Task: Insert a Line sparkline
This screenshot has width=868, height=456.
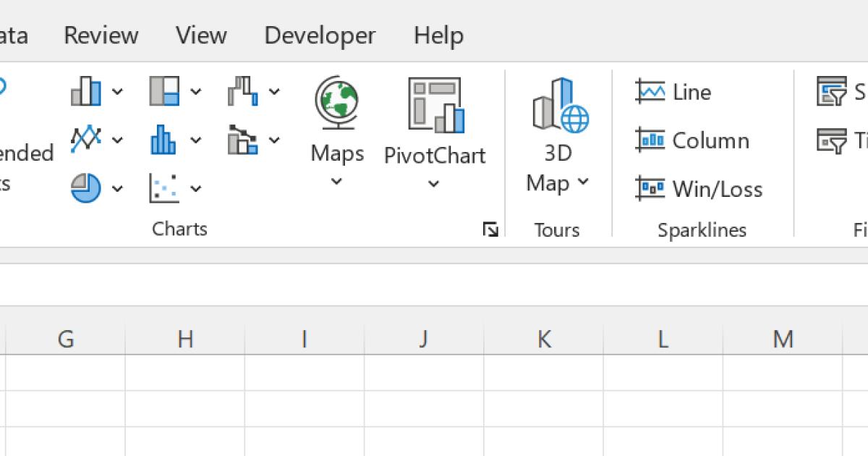Action: 673,92
